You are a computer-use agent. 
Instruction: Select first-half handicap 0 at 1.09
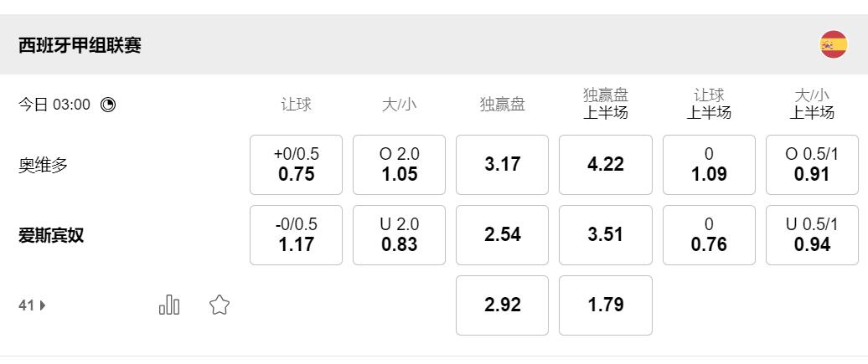pyautogui.click(x=709, y=165)
